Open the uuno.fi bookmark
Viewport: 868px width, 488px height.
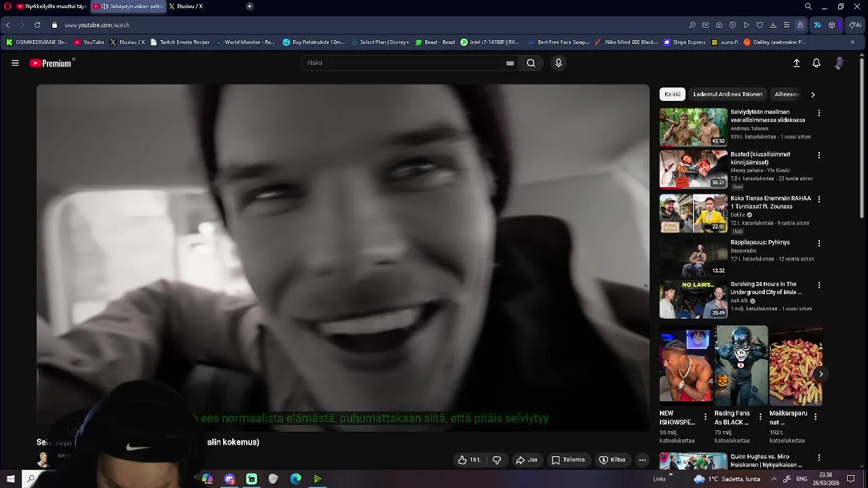(x=724, y=42)
